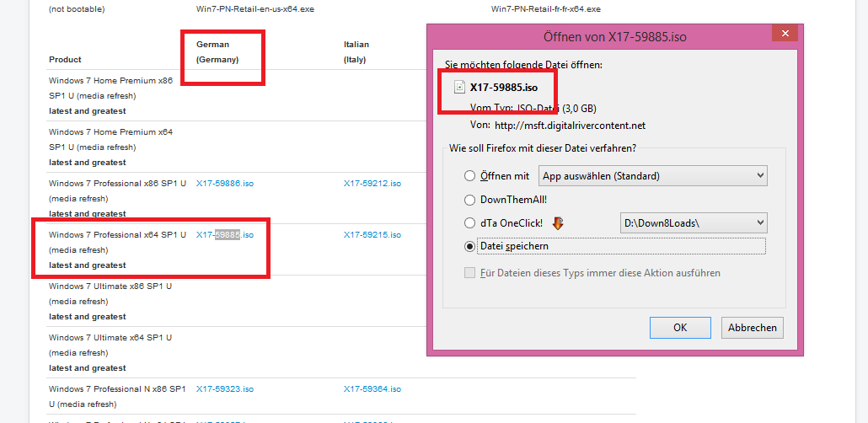Check 'Für Dateien dieses Typs immer' checkbox
The width and height of the screenshot is (868, 423).
[469, 273]
